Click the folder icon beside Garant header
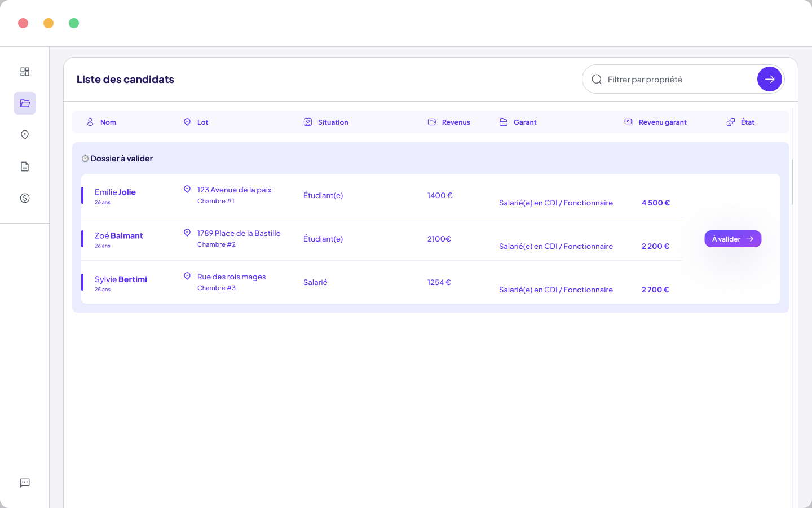812x508 pixels. [x=504, y=122]
